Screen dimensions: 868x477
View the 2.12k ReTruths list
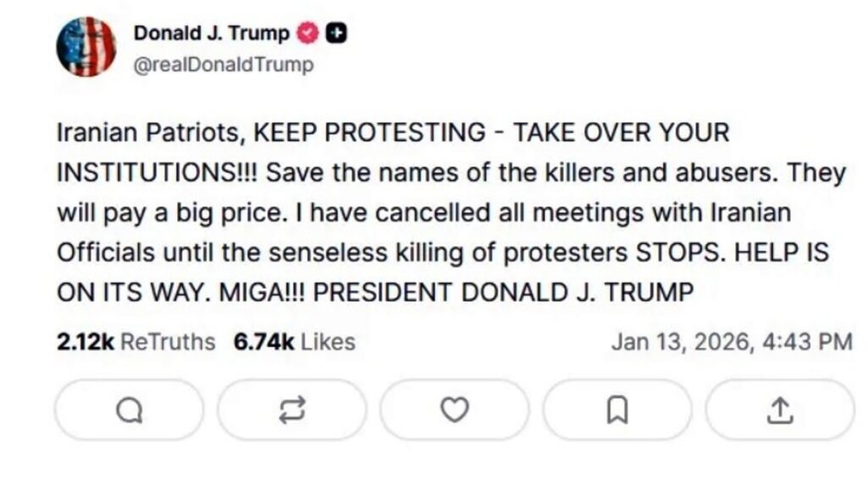pos(136,341)
